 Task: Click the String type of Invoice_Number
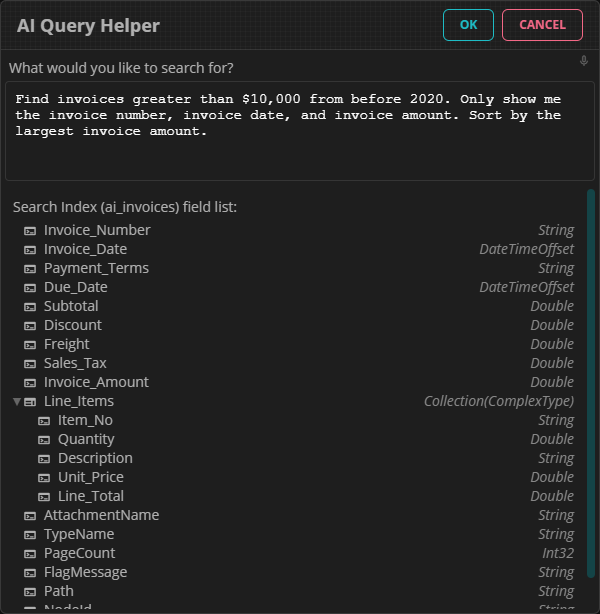click(556, 230)
